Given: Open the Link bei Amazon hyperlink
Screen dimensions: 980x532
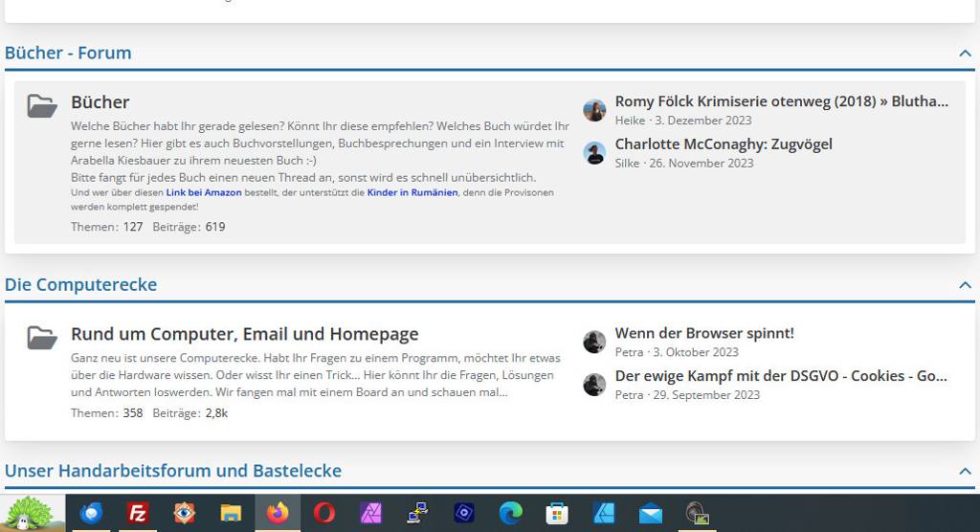Looking at the screenshot, I should pos(204,192).
